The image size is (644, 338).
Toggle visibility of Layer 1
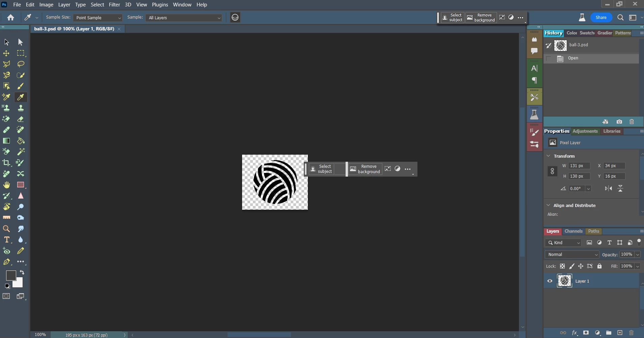[550, 281]
